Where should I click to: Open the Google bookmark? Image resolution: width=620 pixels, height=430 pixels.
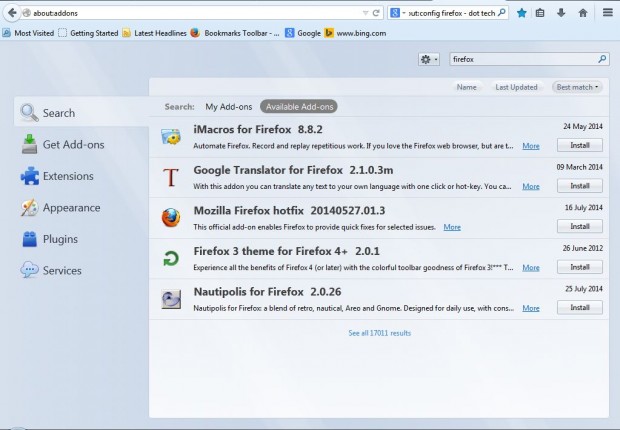[303, 33]
